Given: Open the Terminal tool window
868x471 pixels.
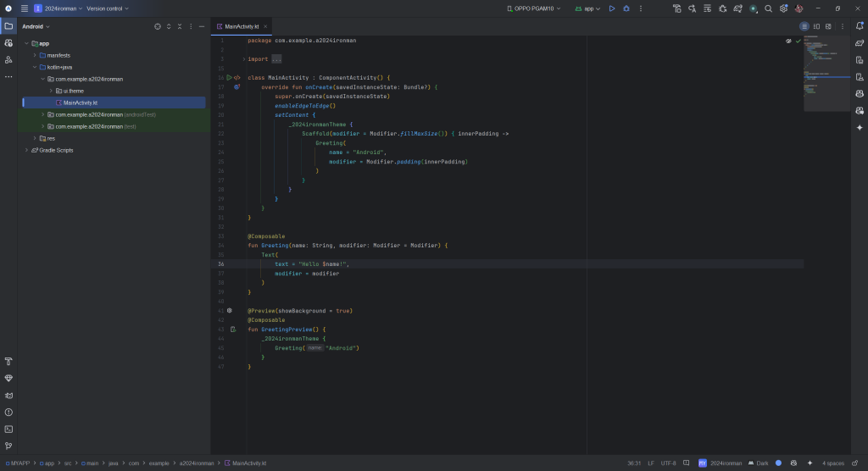Looking at the screenshot, I should tap(8, 429).
